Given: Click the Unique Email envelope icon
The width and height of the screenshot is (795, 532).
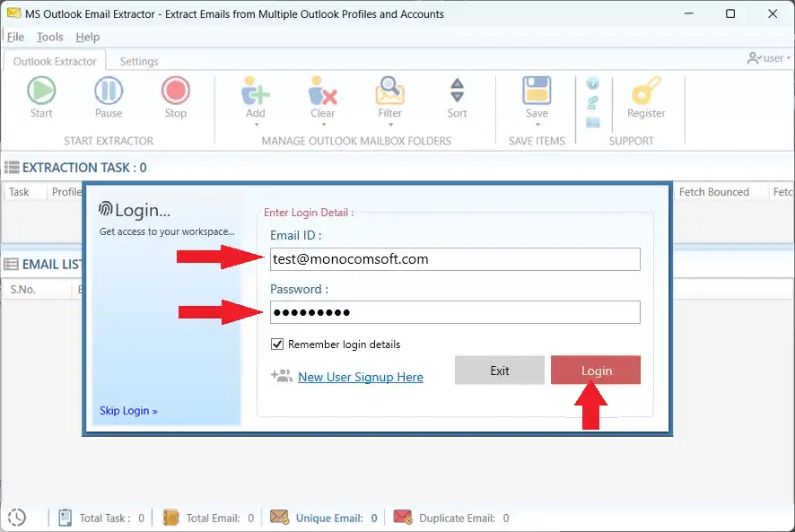Looking at the screenshot, I should (x=279, y=518).
